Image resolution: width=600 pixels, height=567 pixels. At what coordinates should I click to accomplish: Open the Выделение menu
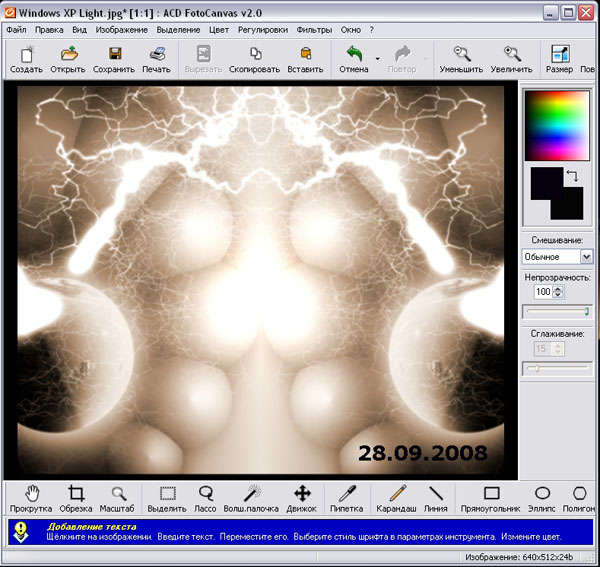178,30
